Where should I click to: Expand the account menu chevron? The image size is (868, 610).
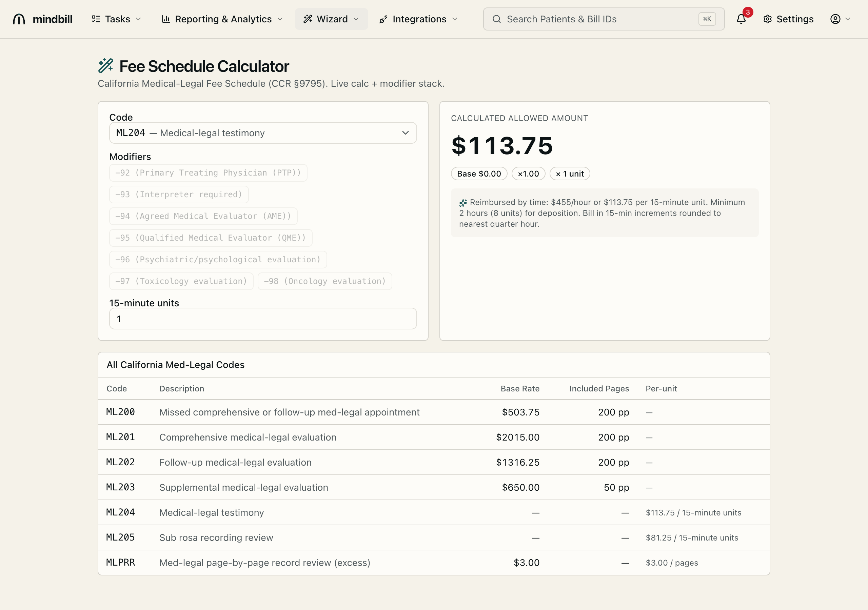tap(848, 19)
